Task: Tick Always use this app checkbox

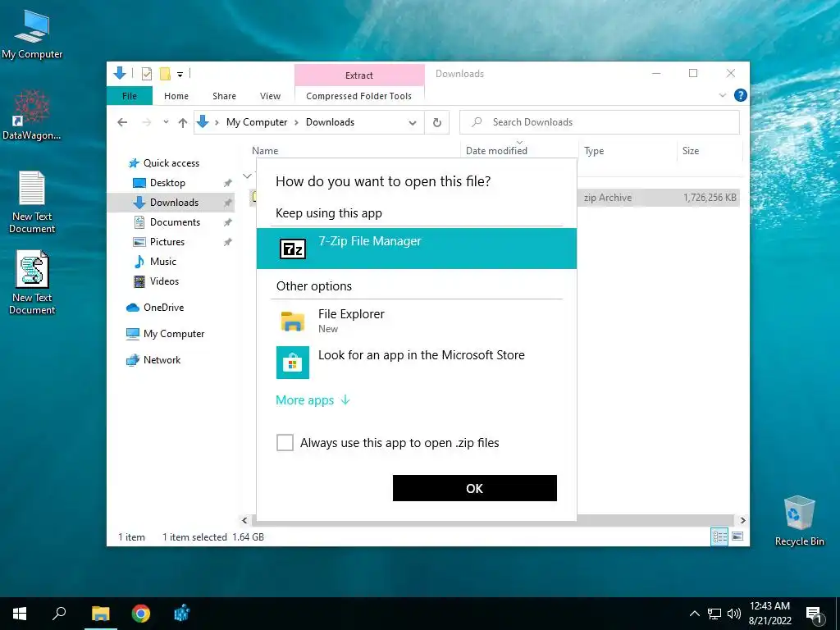Action: 285,442
